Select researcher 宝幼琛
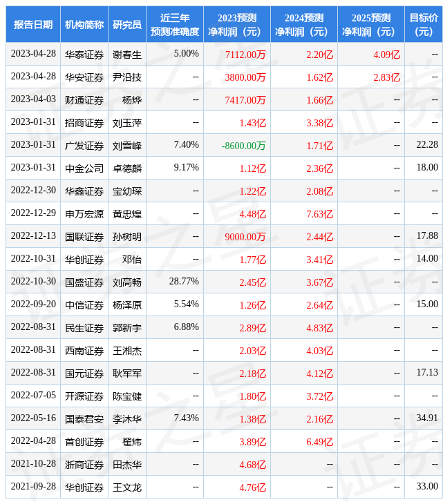The height and width of the screenshot is (504, 443). [x=127, y=191]
